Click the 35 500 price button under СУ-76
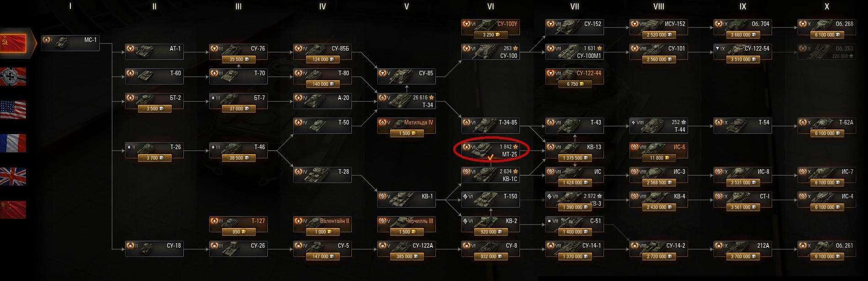This screenshot has height=281, width=868. tap(238, 59)
